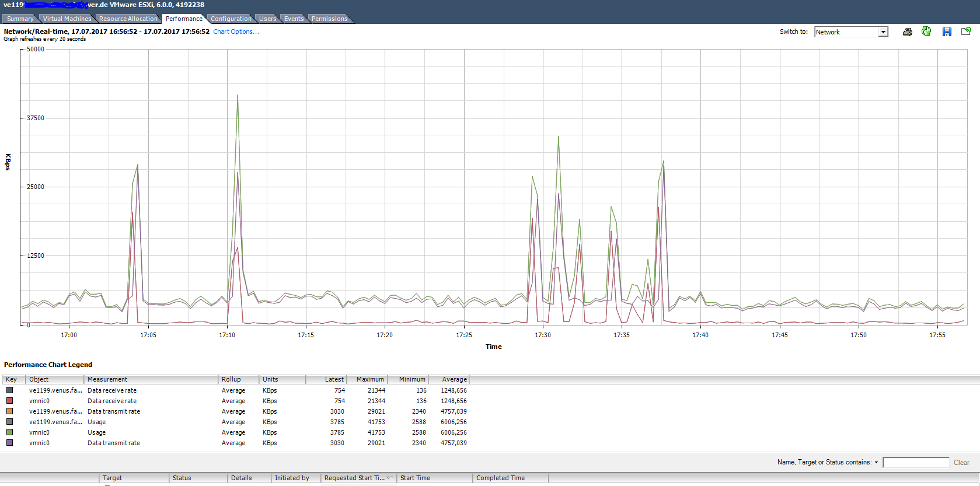Open the Permissions tab
The height and width of the screenshot is (486, 980).
click(329, 19)
